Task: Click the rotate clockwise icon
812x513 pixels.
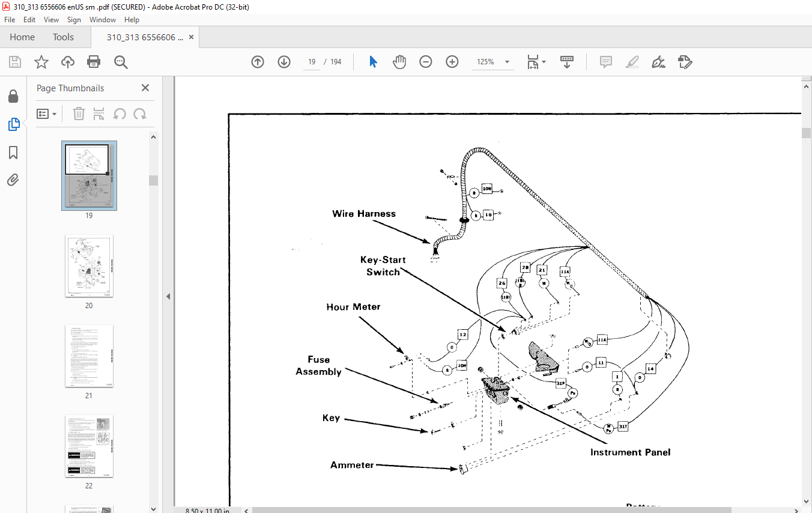Action: pyautogui.click(x=140, y=114)
